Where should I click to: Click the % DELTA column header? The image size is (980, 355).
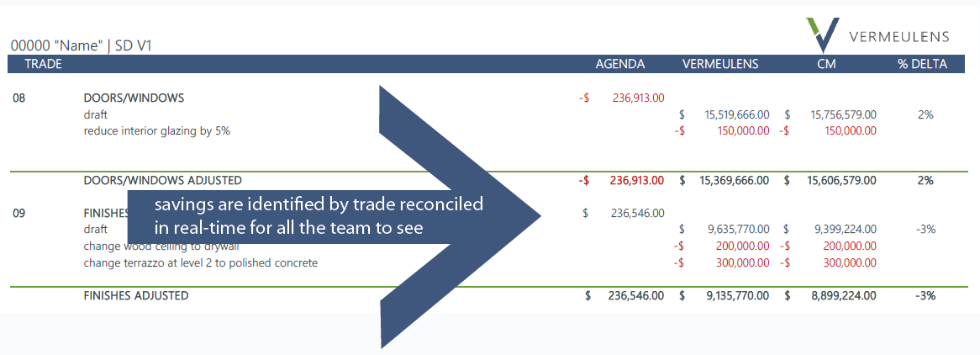[923, 64]
